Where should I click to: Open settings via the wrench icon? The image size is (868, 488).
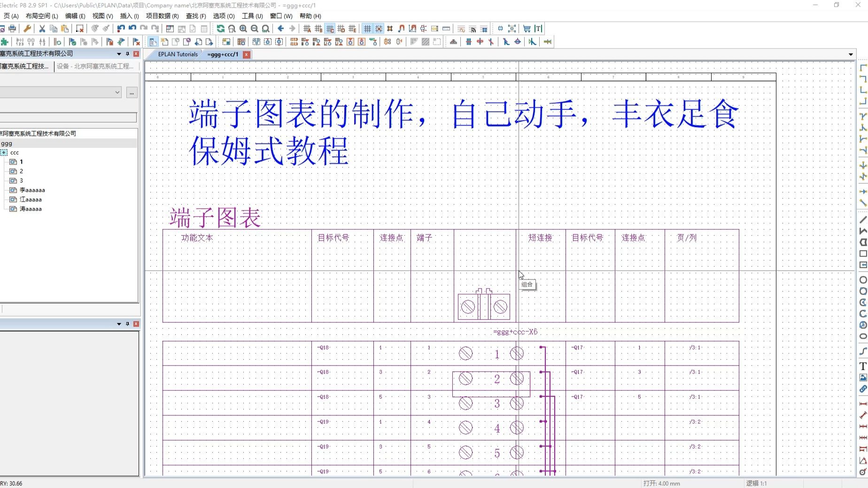pyautogui.click(x=27, y=29)
